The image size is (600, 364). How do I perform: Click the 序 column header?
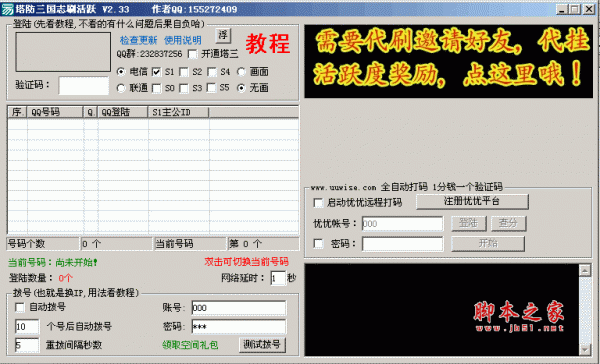pyautogui.click(x=17, y=112)
